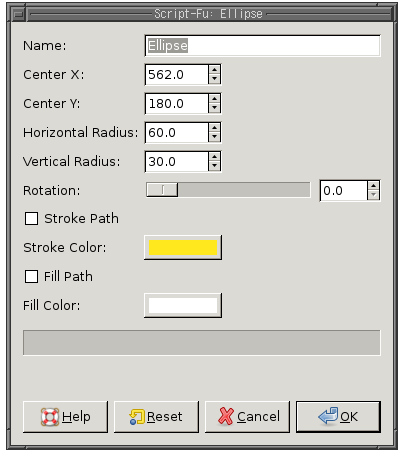Image resolution: width=401 pixels, height=459 pixels.
Task: Decrease Center Y with down arrow
Action: (214, 108)
